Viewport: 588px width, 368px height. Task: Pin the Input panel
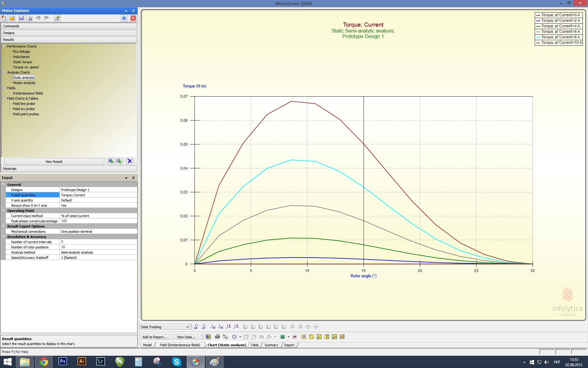coord(133,178)
